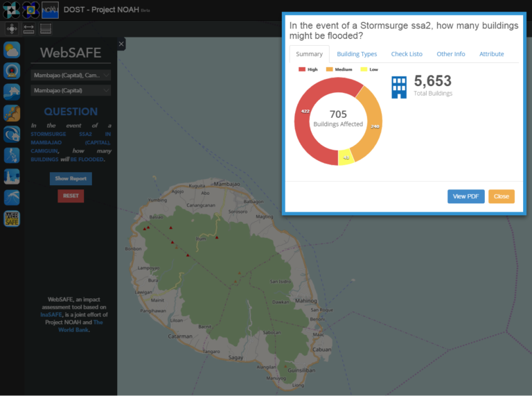Follow The World Bank link
This screenshot has width=532, height=396.
(x=81, y=326)
